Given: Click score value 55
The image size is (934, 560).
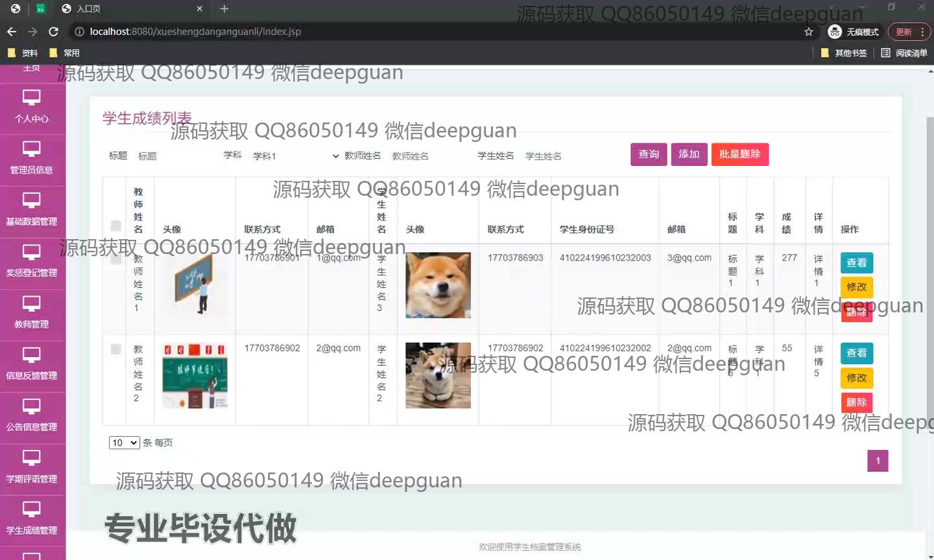Looking at the screenshot, I should click(787, 348).
